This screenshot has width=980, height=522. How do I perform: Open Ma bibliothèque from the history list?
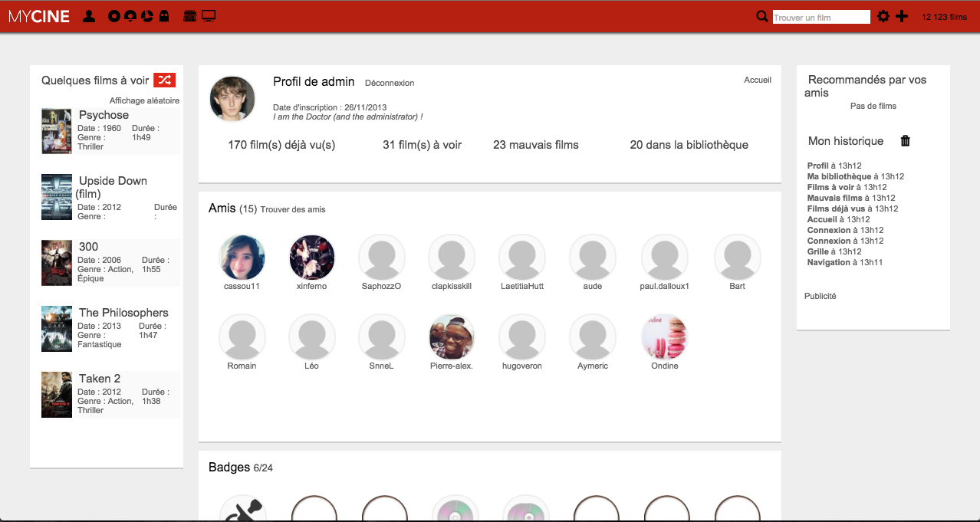(839, 176)
